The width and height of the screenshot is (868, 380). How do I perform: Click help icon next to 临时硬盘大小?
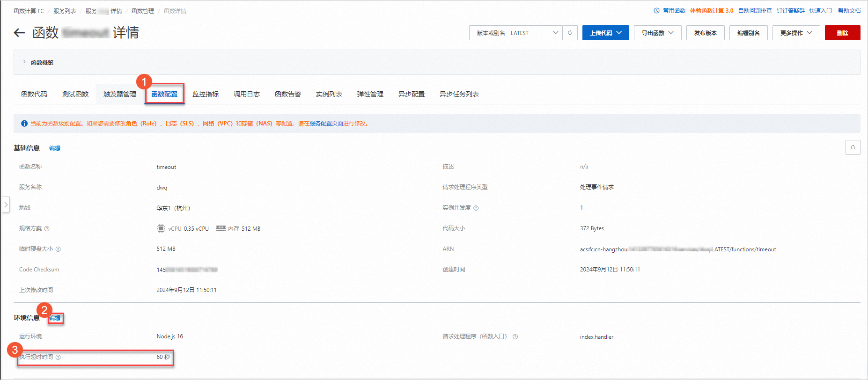coord(58,249)
